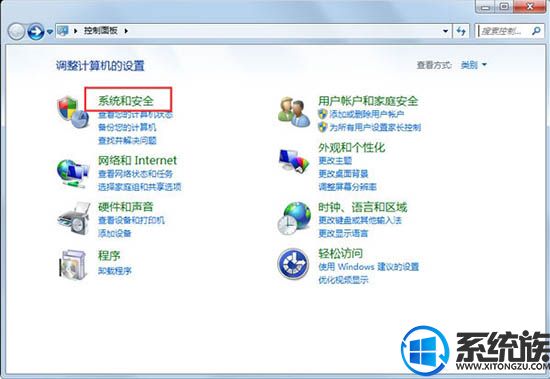The height and width of the screenshot is (379, 550).
Task: Open 程序 category heading
Action: tap(109, 255)
